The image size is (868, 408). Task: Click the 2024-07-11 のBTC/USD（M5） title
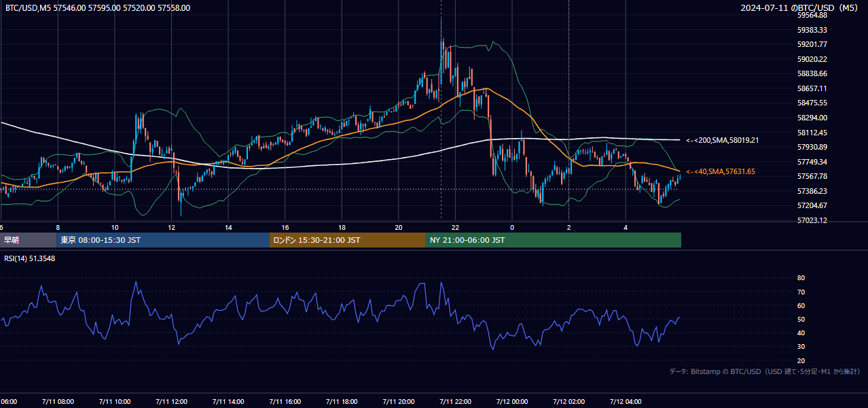pos(800,8)
